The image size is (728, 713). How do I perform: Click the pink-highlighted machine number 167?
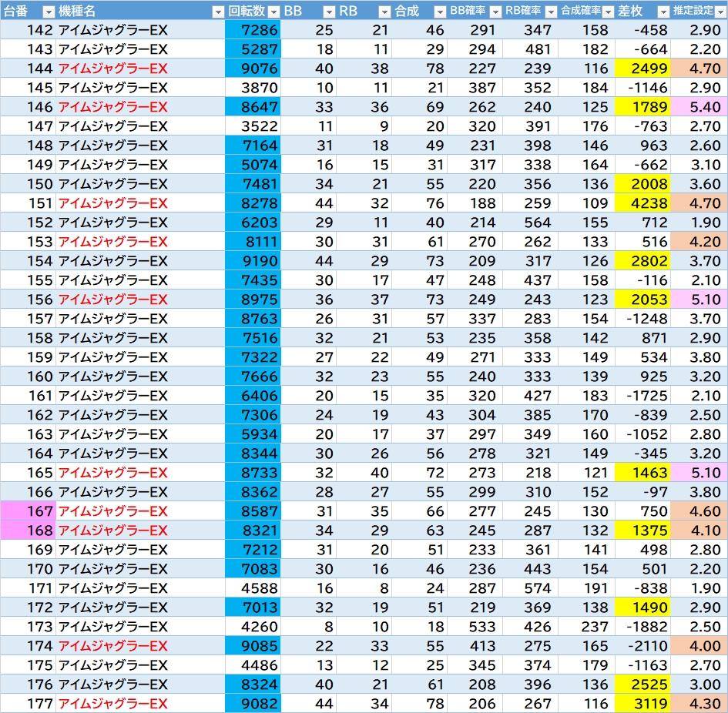coord(28,511)
